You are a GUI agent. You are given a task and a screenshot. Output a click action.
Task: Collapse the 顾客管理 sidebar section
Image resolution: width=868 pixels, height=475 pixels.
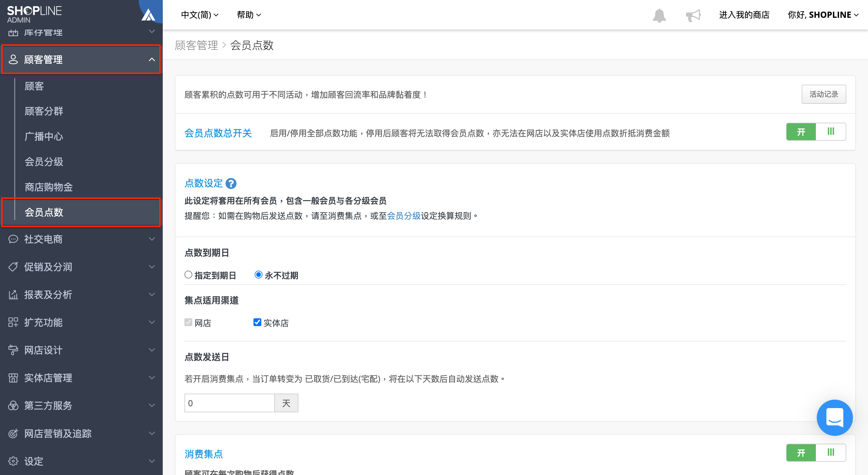[x=81, y=60]
